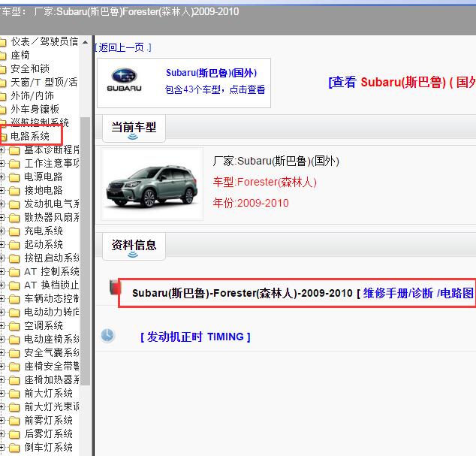Image resolution: width=476 pixels, height=456 pixels.
Task: Click 厂家:Subaru(斯巴鲁)(国外) text
Action: coord(276,161)
